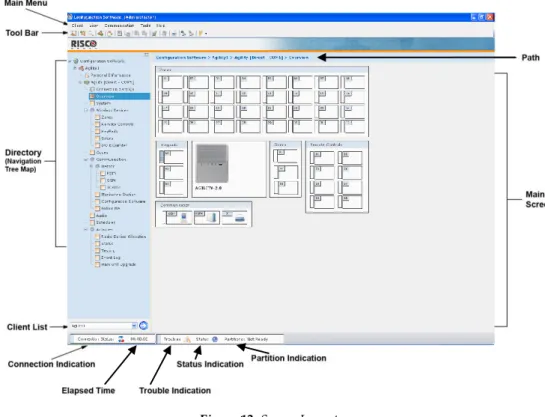Viewport: 545px width, 417px height.
Task: Click the Status indicator icon
Action: 215,339
